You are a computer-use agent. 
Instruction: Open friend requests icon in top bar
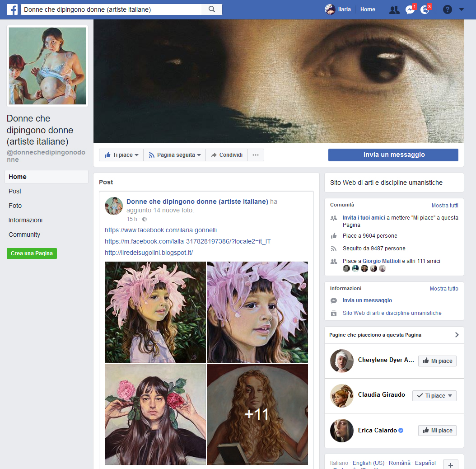click(x=394, y=10)
